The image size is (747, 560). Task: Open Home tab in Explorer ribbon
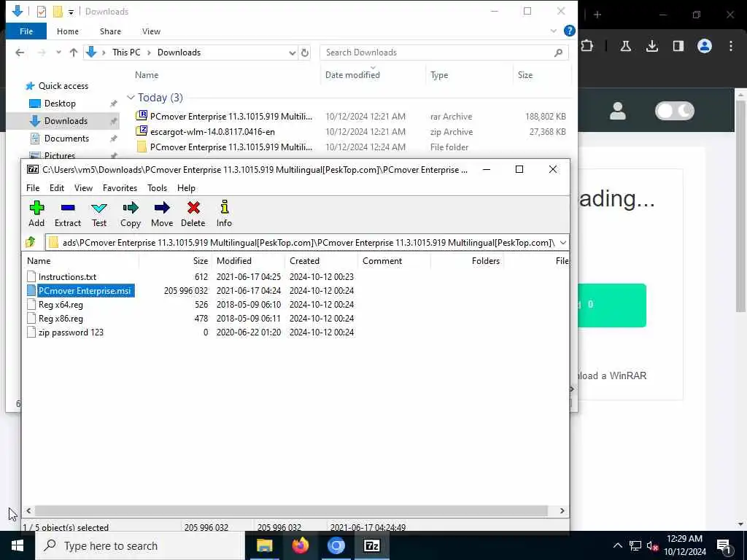(68, 31)
